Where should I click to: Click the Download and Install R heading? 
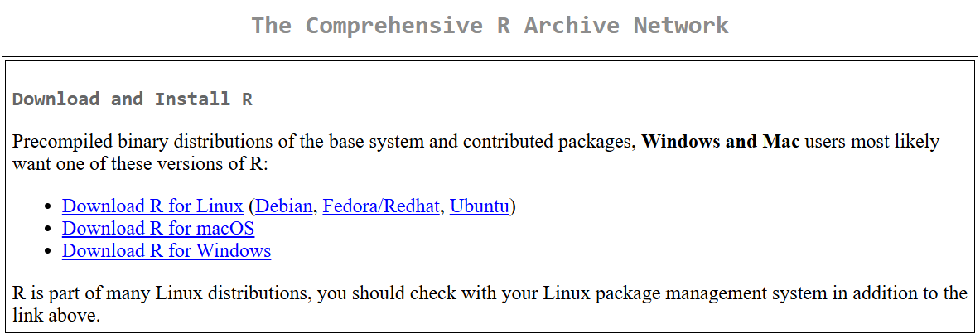click(x=133, y=99)
